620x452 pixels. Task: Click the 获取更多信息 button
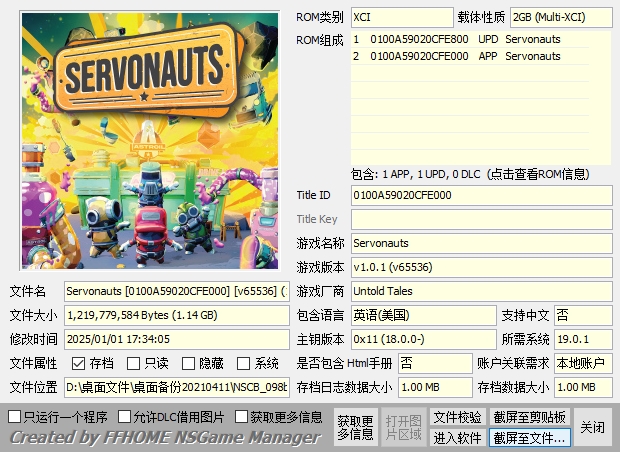click(355, 427)
